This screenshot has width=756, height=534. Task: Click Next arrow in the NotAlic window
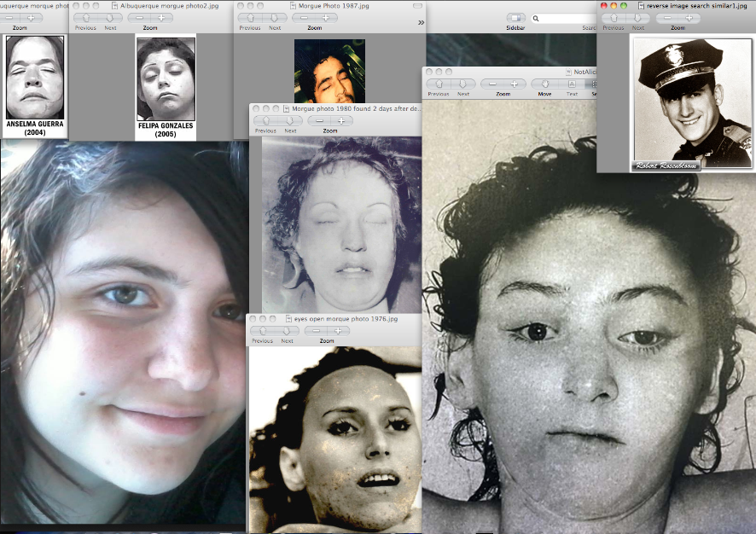point(462,84)
